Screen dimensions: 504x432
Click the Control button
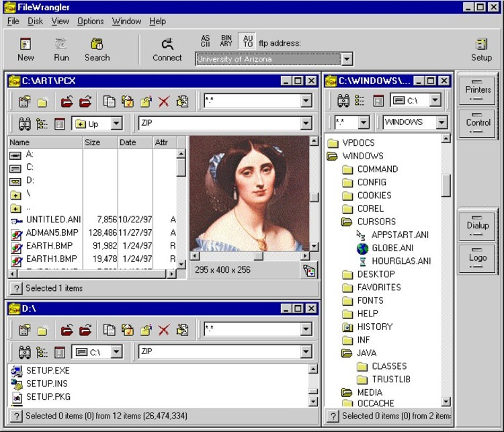477,123
